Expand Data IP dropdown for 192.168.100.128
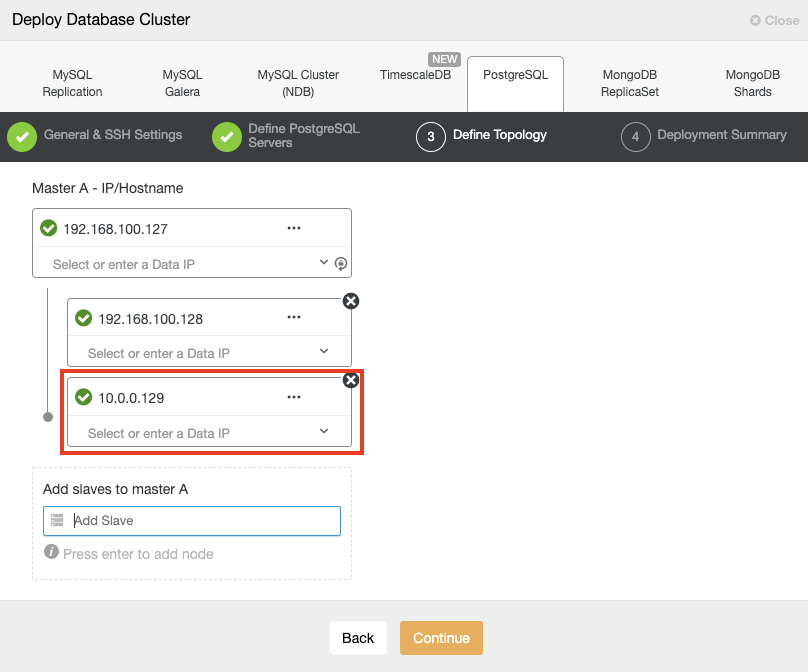The width and height of the screenshot is (808, 672). [324, 351]
